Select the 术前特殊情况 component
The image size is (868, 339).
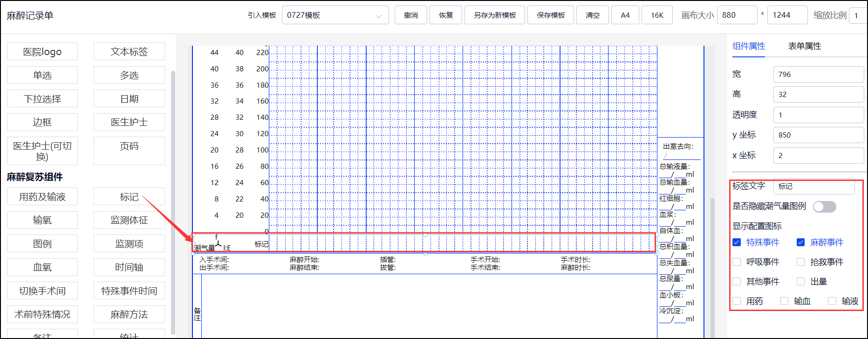(42, 314)
